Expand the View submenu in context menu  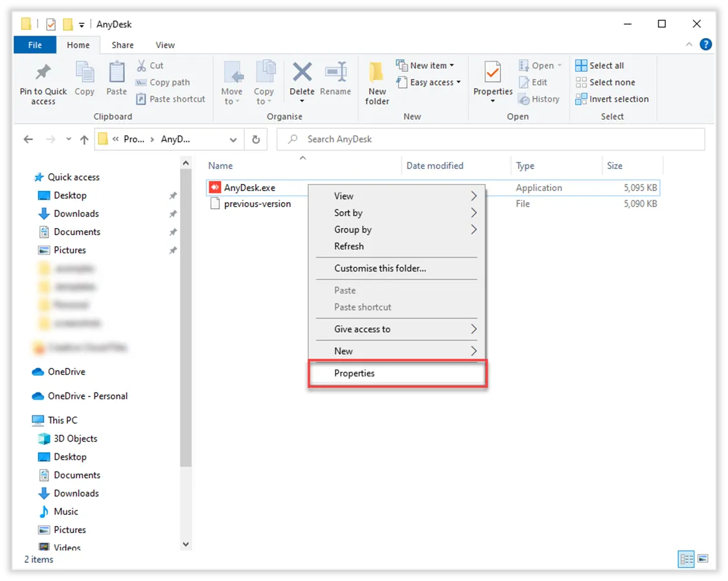[x=396, y=196]
